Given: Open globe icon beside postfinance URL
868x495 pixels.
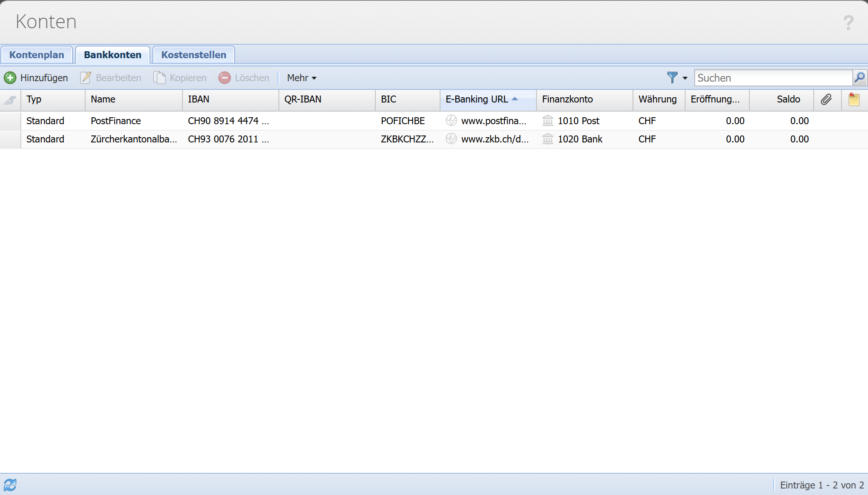Looking at the screenshot, I should pos(451,120).
